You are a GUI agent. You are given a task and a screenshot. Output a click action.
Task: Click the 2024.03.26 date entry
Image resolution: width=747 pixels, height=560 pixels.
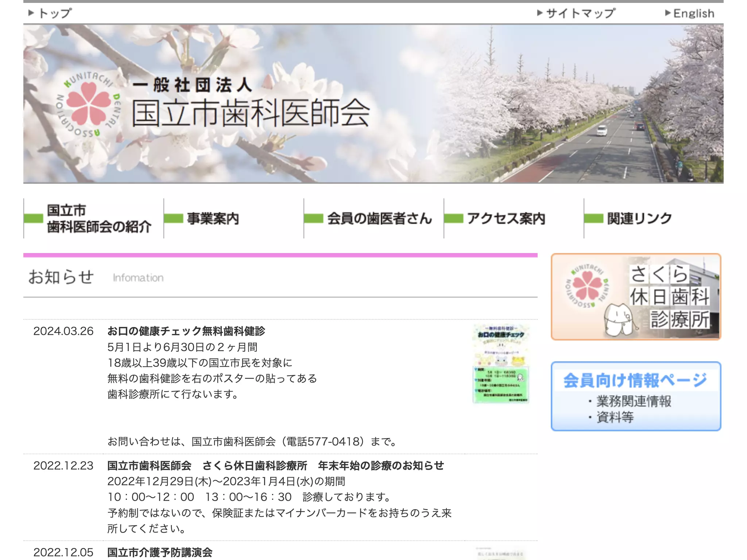(x=63, y=331)
